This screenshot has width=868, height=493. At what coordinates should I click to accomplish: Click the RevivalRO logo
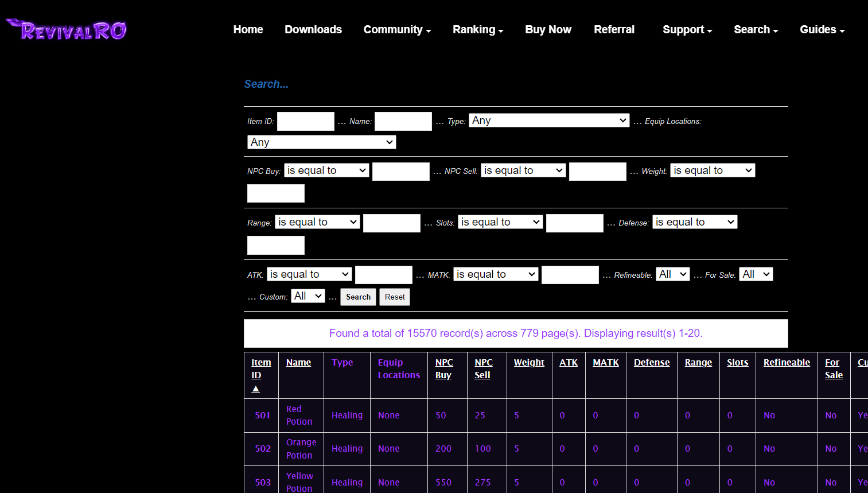click(67, 30)
